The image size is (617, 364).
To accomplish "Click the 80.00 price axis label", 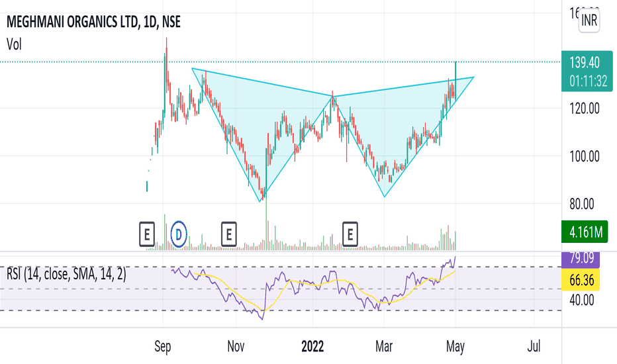I will tap(582, 204).
